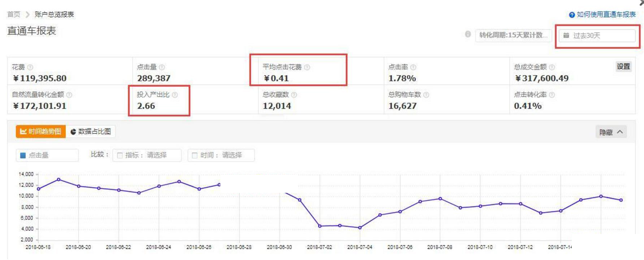Viewport: 644px width, 260px height.
Task: Click the 2018-07-08 data point on chart
Action: click(440, 199)
